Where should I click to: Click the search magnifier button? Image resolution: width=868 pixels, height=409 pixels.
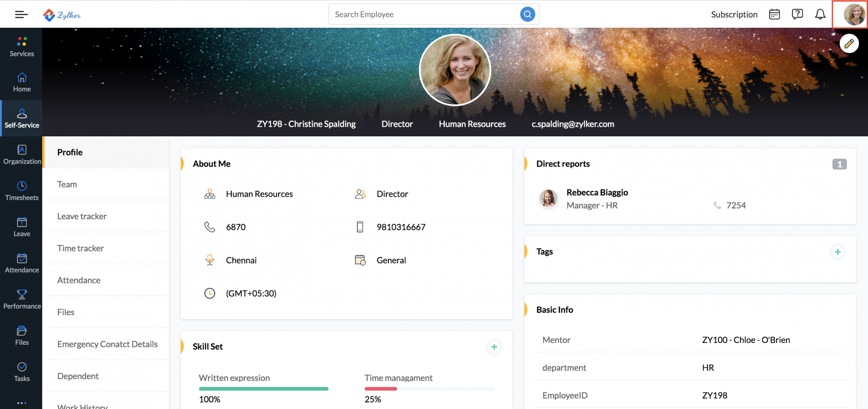pos(527,14)
